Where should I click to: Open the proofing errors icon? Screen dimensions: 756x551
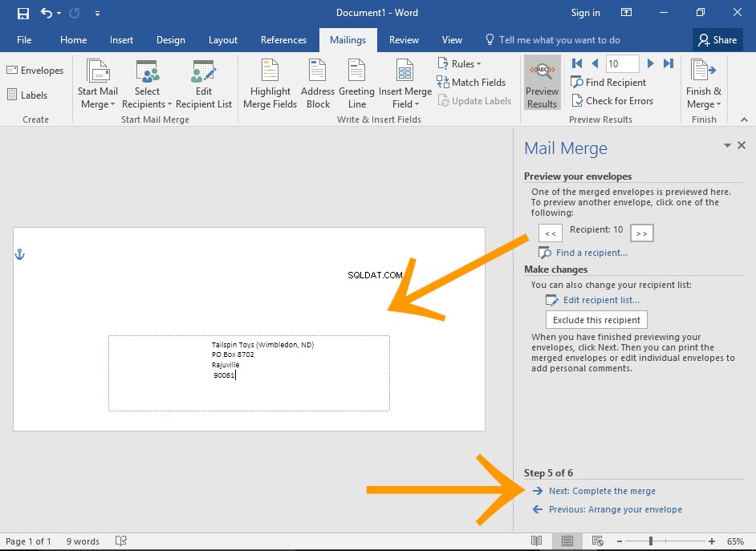(x=121, y=541)
